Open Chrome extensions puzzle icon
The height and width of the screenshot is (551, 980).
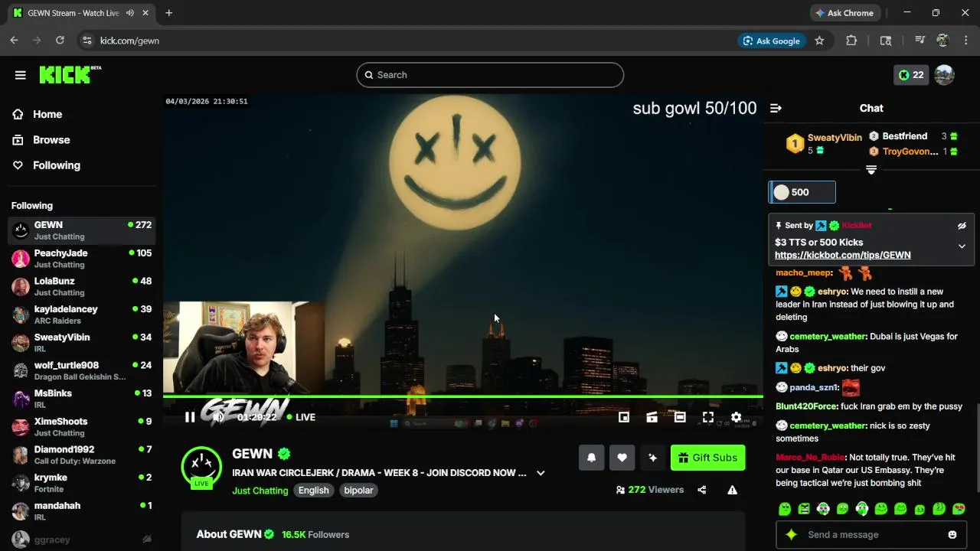coord(851,41)
